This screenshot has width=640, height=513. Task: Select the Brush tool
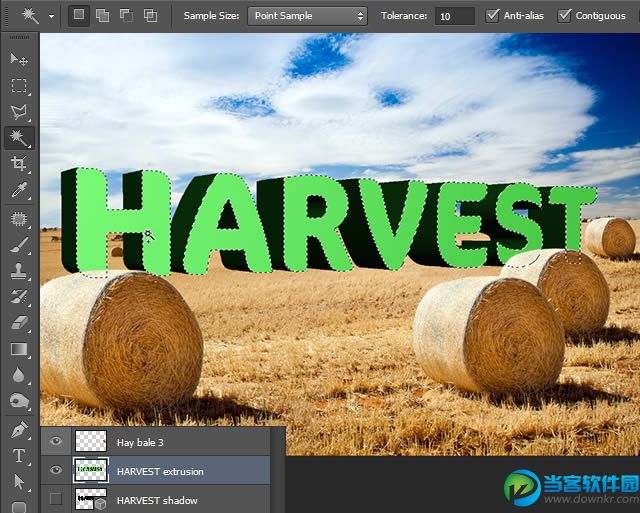tap(19, 245)
